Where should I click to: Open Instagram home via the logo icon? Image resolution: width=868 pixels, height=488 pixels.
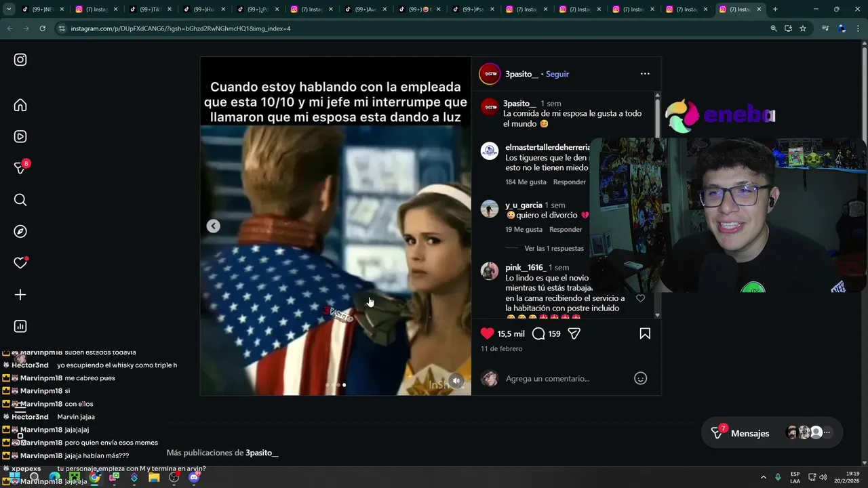click(20, 60)
